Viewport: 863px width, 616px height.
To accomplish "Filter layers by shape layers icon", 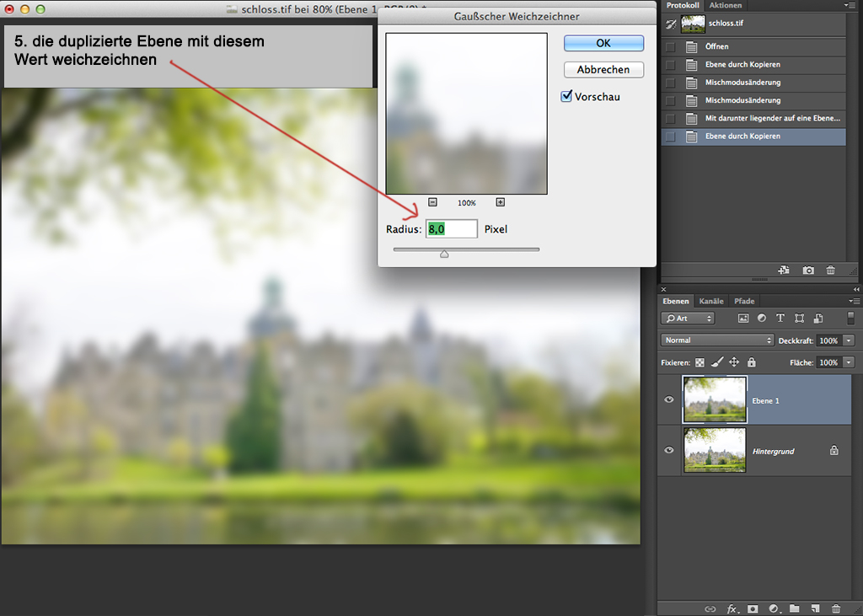I will pos(799,319).
